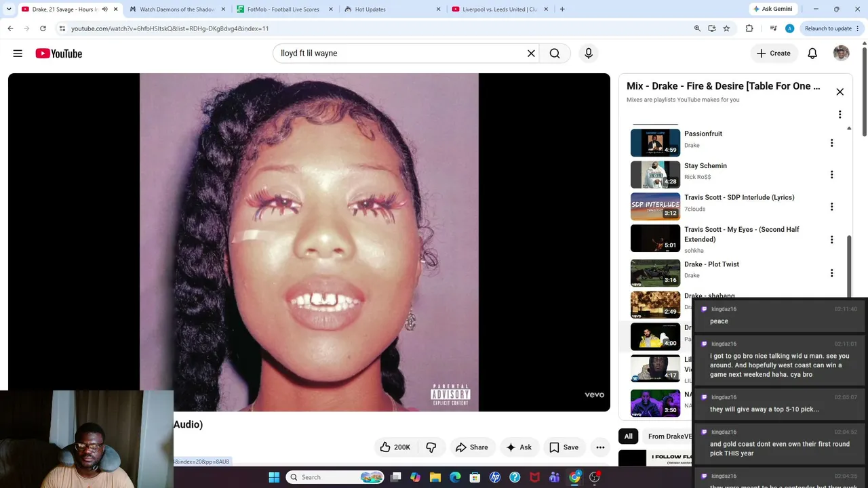Click the '7clouds' channel name
The width and height of the screenshot is (868, 488).
click(695, 209)
